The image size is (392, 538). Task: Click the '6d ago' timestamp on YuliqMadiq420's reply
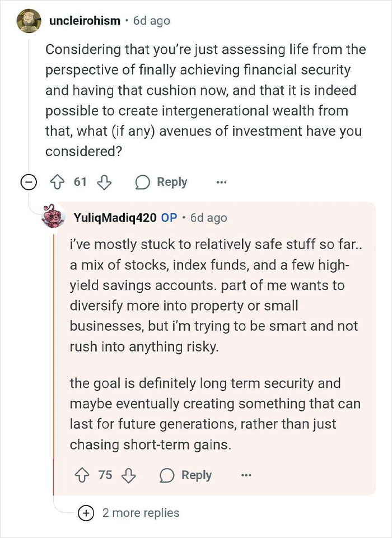(208, 217)
